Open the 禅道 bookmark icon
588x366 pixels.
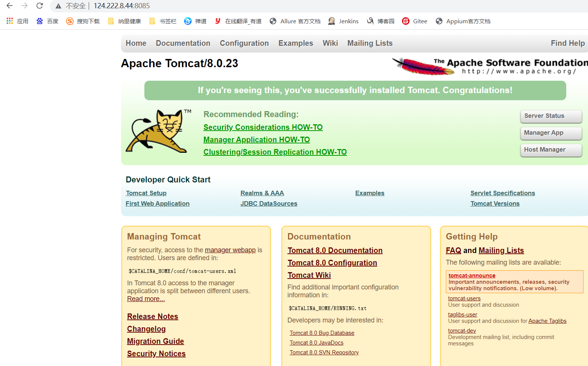point(188,21)
